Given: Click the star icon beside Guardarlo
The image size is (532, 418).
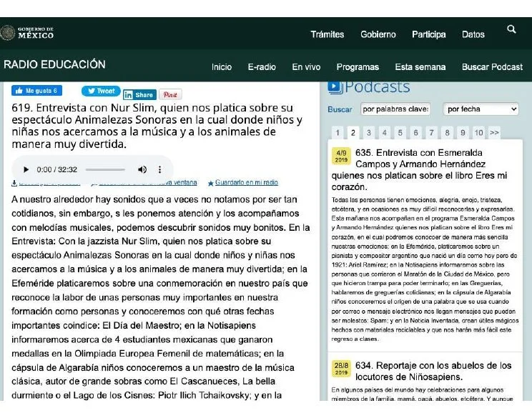Looking at the screenshot, I should [211, 184].
